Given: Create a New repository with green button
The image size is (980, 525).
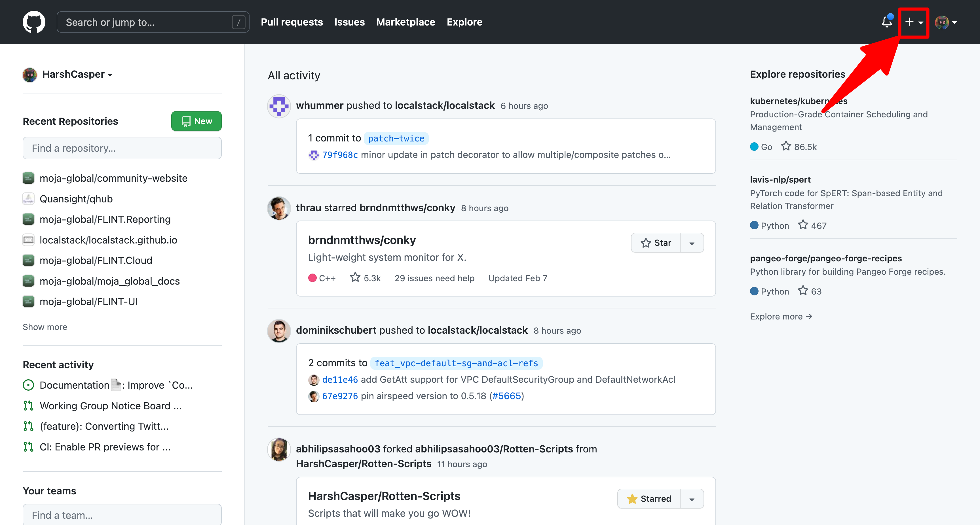Looking at the screenshot, I should click(196, 121).
